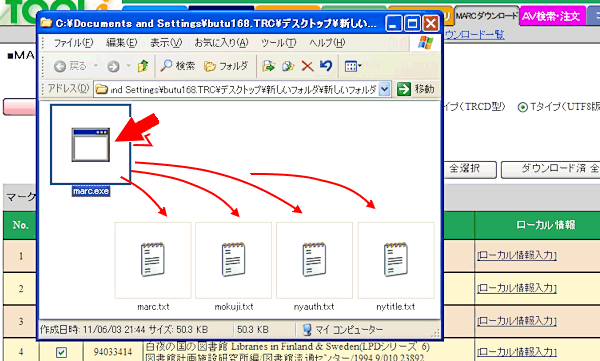Click the blue Undo arrow icon
600x361 pixels.
326,66
